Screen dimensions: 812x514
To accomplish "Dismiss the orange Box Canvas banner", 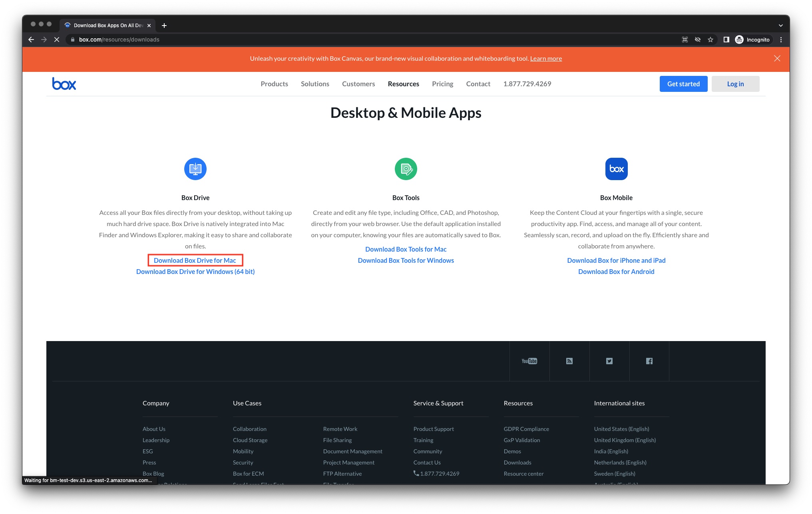I will click(x=777, y=58).
